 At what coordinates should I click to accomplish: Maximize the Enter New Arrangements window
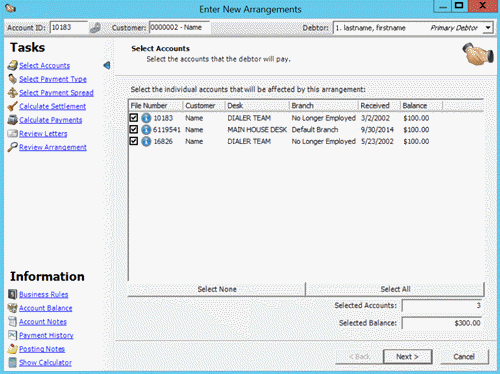[x=460, y=6]
